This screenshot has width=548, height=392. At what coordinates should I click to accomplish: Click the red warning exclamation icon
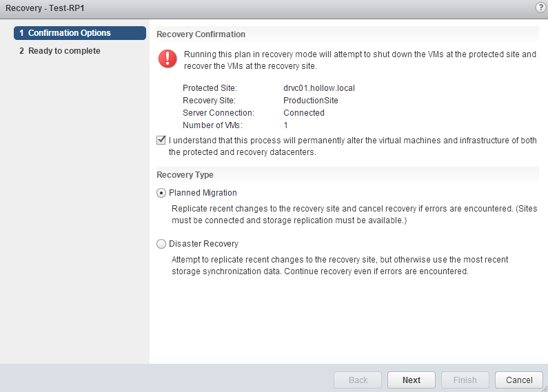click(x=168, y=59)
